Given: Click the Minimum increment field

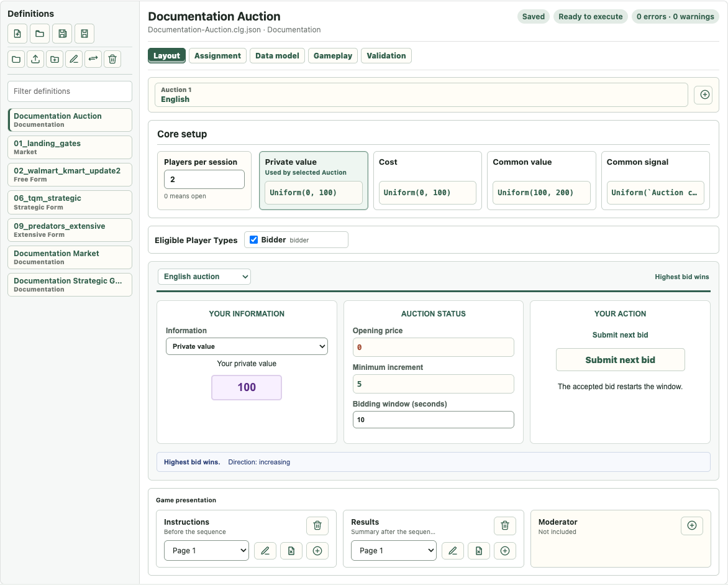Looking at the screenshot, I should point(433,384).
